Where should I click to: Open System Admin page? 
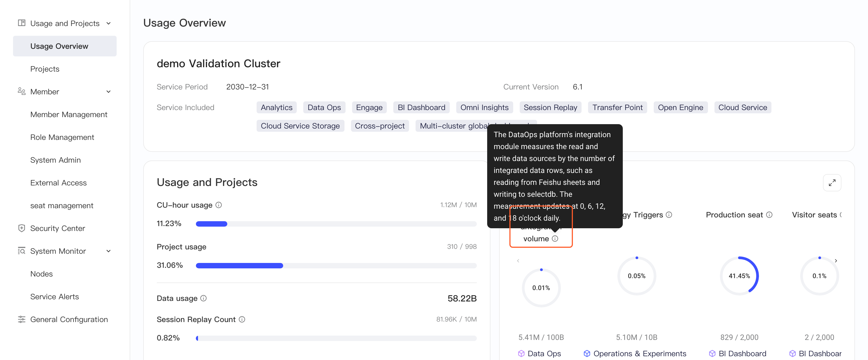pos(56,160)
